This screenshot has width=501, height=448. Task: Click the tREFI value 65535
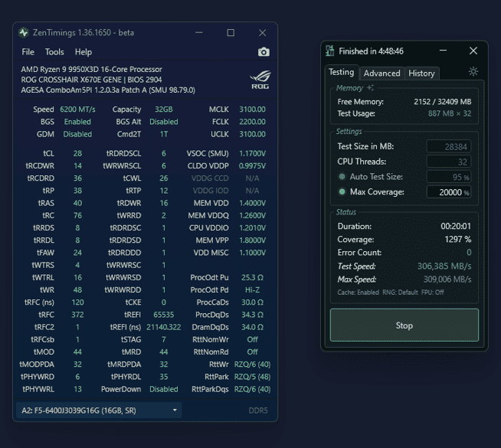click(x=164, y=315)
